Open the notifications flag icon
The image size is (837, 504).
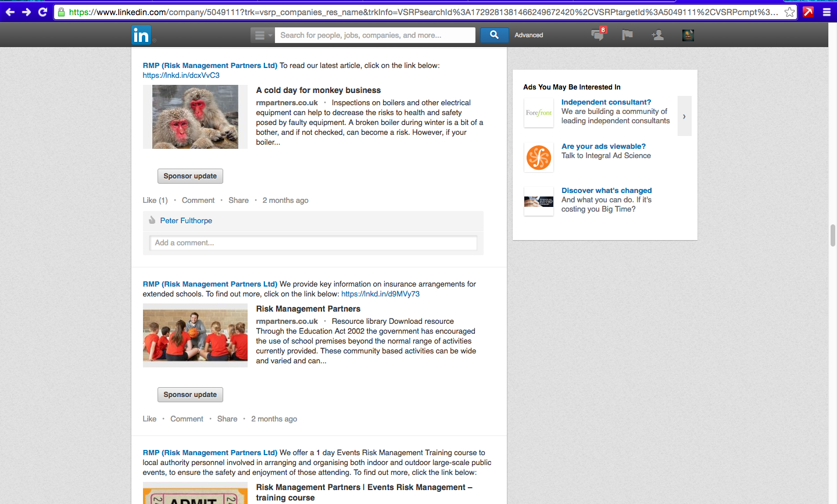pos(627,35)
